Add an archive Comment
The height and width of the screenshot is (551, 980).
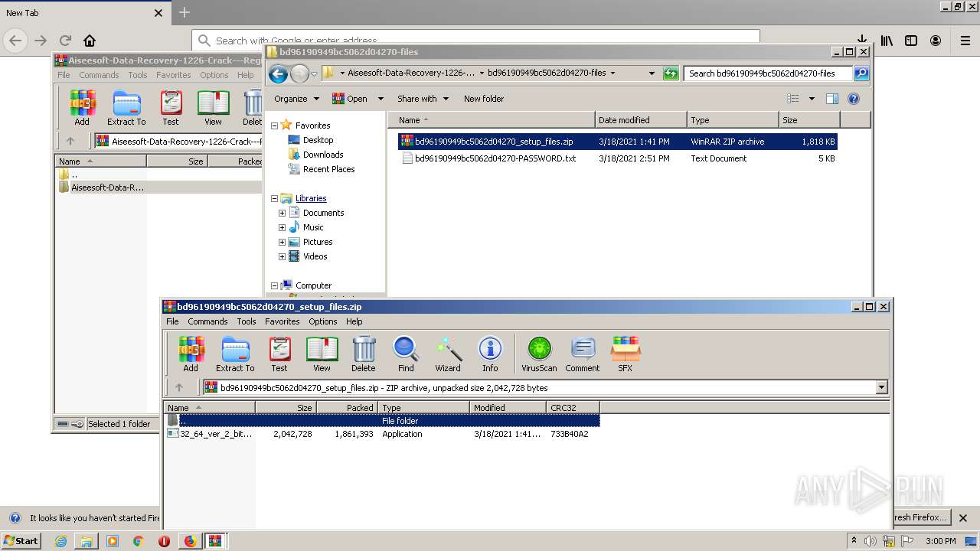point(583,354)
